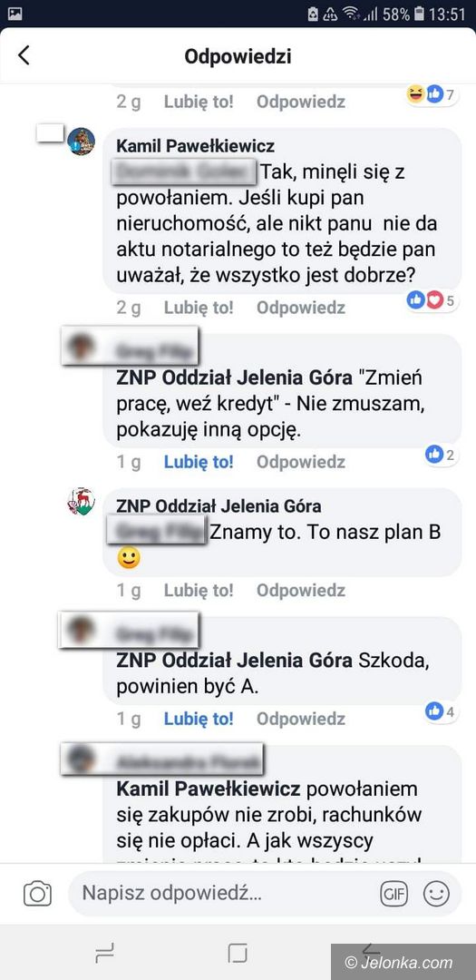
Task: Tap the Android home navigation button
Action: click(x=238, y=953)
